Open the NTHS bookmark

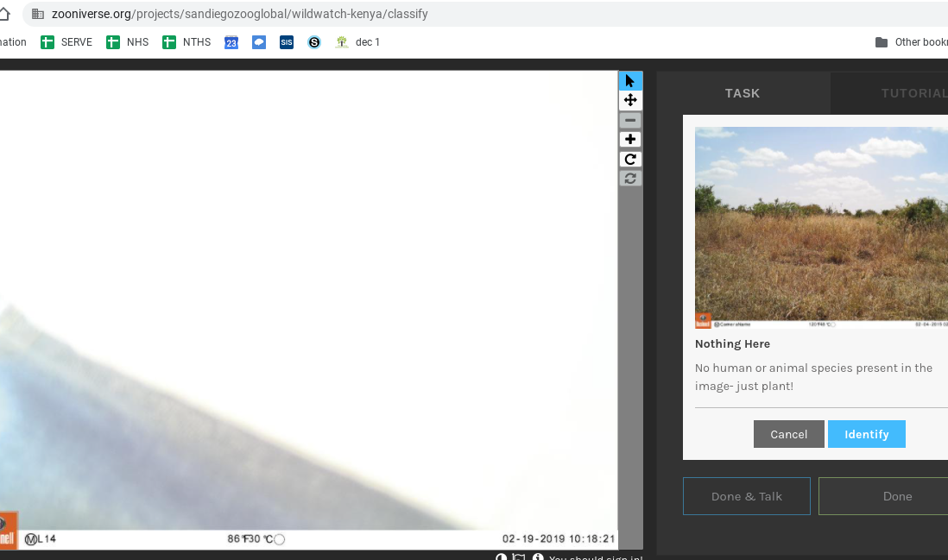point(186,42)
